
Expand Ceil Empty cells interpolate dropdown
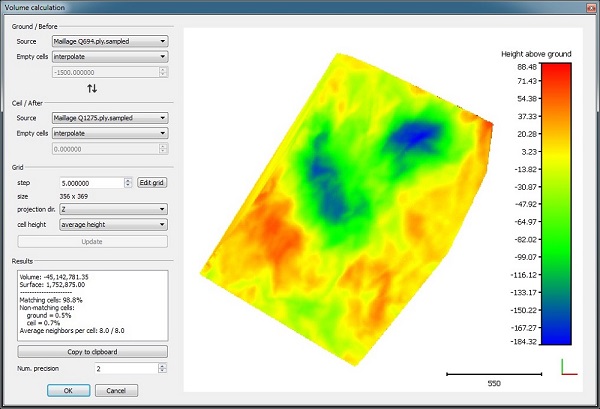110,133
